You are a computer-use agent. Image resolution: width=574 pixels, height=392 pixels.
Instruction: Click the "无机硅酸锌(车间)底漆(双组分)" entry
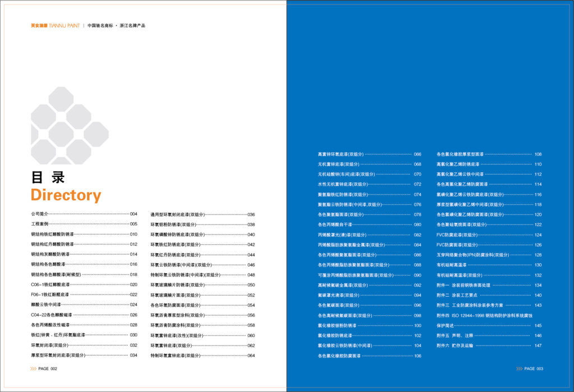pos(369,174)
